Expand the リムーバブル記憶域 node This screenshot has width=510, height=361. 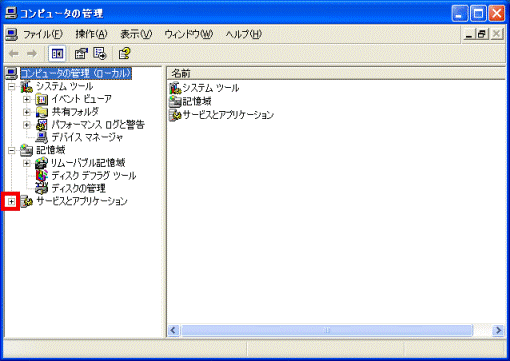26,163
